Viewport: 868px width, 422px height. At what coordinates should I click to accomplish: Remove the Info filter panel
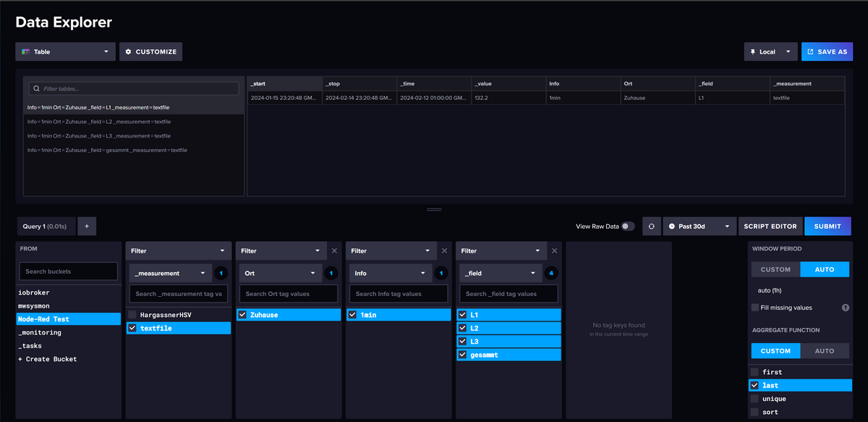click(444, 250)
